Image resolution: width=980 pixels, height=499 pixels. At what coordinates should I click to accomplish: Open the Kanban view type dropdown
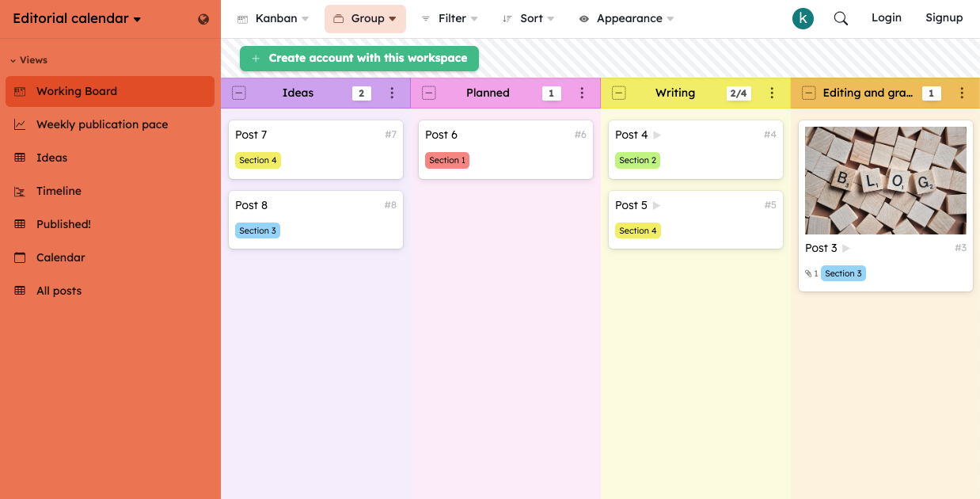[273, 18]
